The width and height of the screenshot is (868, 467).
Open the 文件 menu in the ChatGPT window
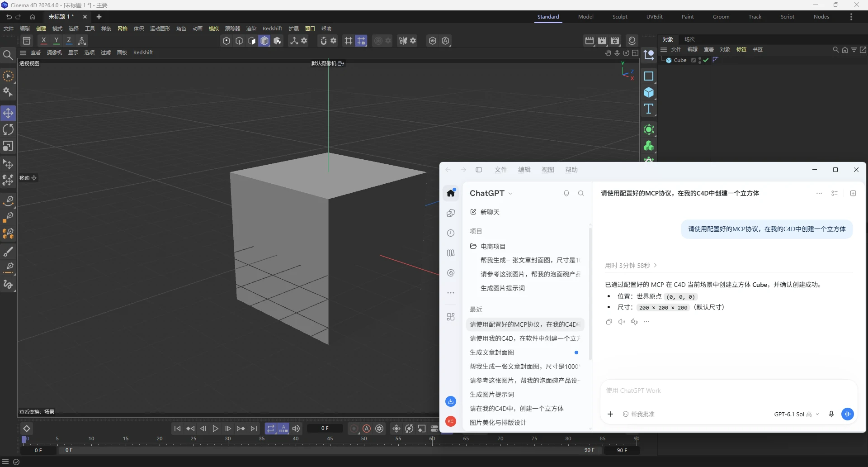click(500, 170)
